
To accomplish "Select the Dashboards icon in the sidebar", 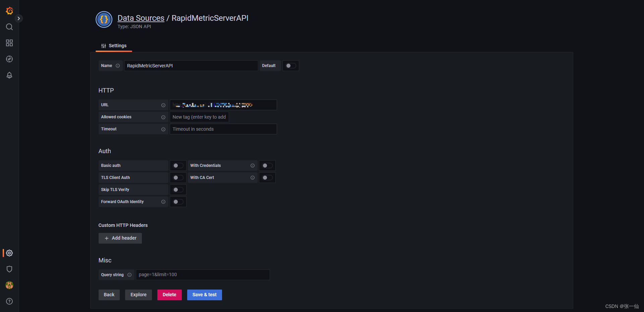I will [9, 43].
